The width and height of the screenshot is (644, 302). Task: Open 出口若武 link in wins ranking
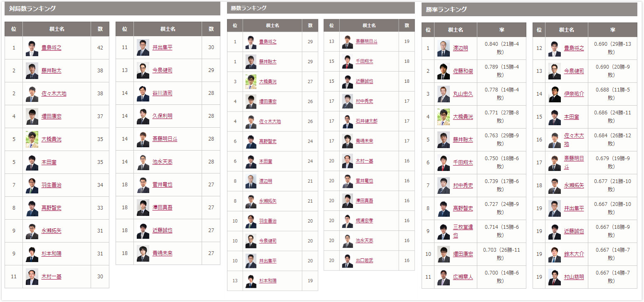pos(364,260)
